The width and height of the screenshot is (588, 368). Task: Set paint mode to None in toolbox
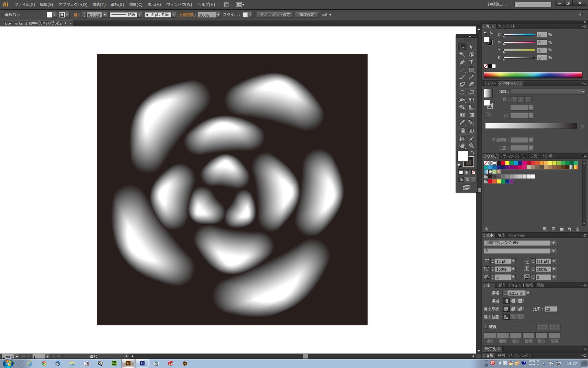[x=473, y=172]
